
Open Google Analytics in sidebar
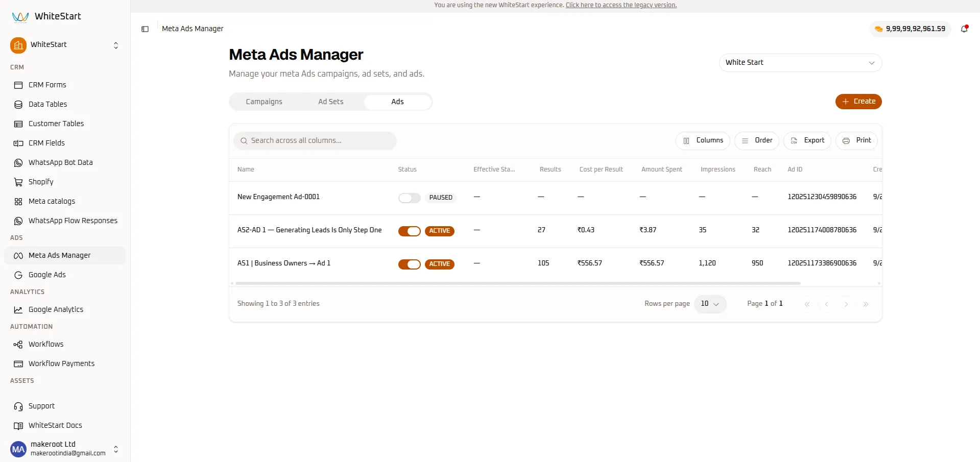click(65, 309)
